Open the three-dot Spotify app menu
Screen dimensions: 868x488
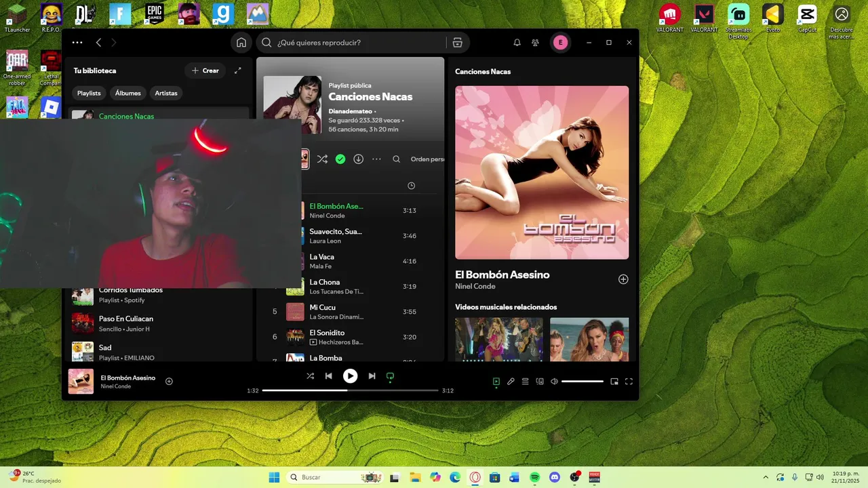click(77, 43)
